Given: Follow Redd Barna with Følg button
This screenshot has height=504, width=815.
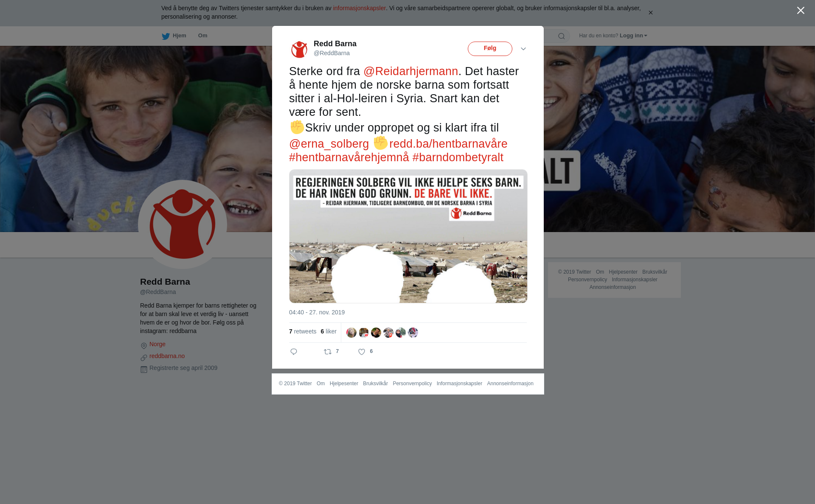Looking at the screenshot, I should point(490,49).
